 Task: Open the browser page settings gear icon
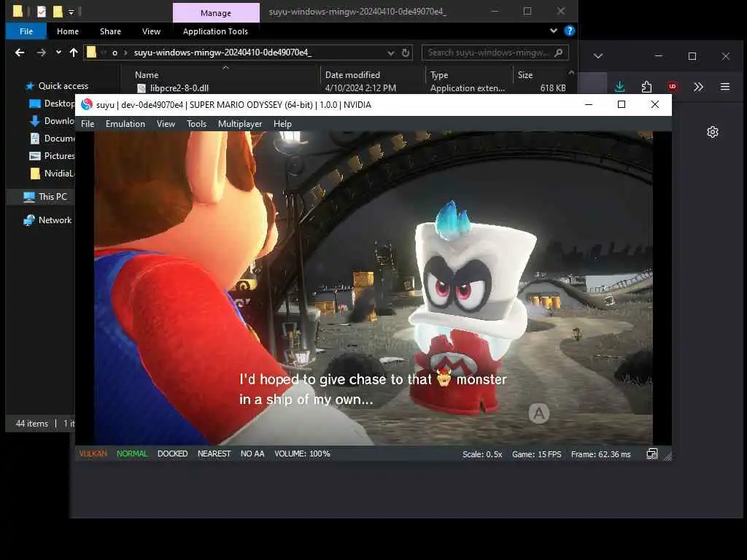coord(712,132)
